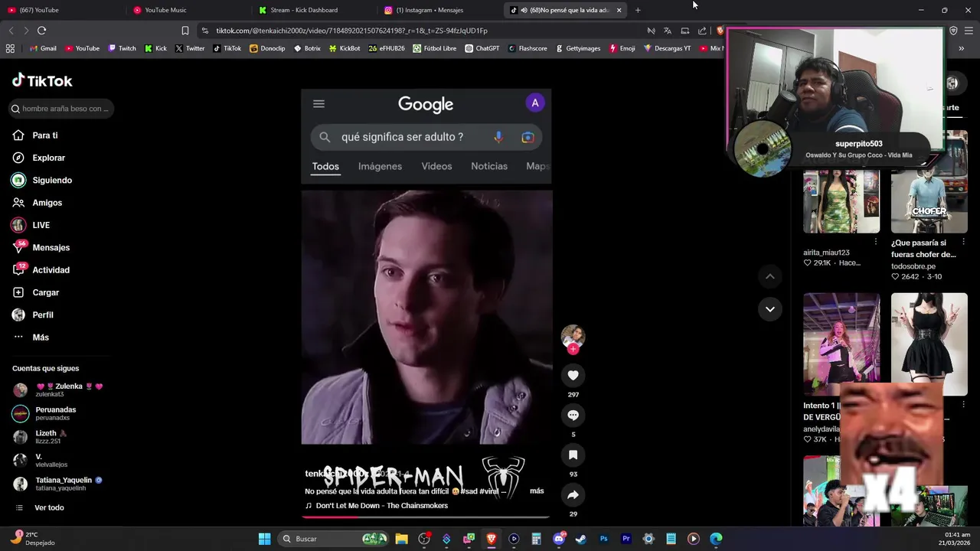Open the translate icon in the address bar
980x551 pixels.
668,31
